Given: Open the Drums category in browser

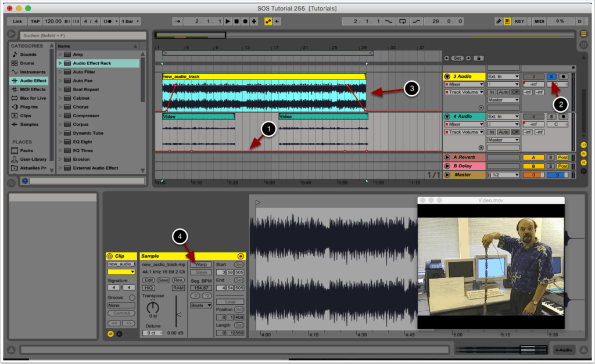Looking at the screenshot, I should point(27,63).
